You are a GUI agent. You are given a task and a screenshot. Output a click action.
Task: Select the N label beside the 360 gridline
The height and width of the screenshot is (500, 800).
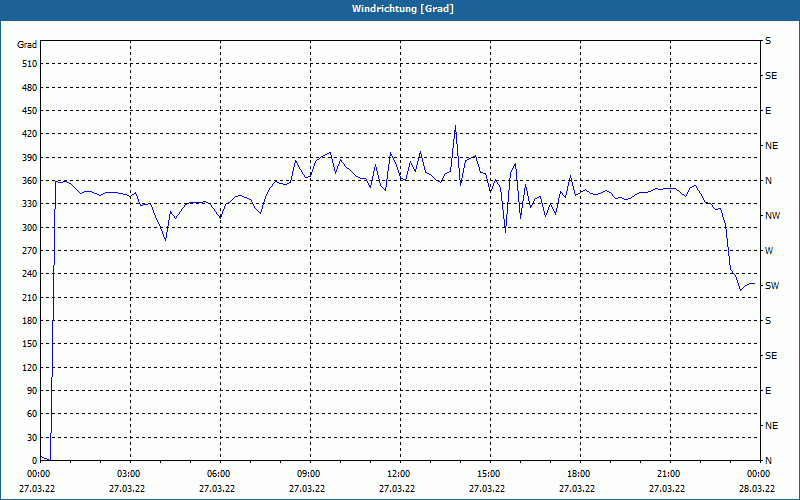[x=768, y=181]
